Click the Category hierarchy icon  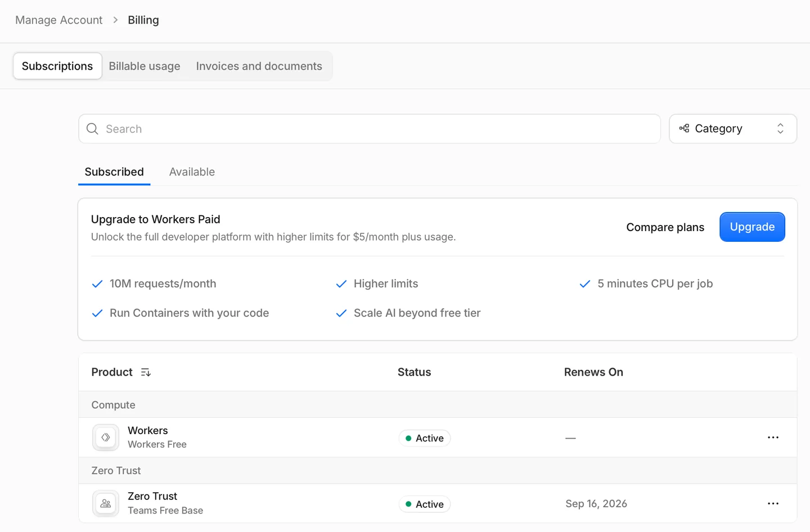[x=684, y=128]
